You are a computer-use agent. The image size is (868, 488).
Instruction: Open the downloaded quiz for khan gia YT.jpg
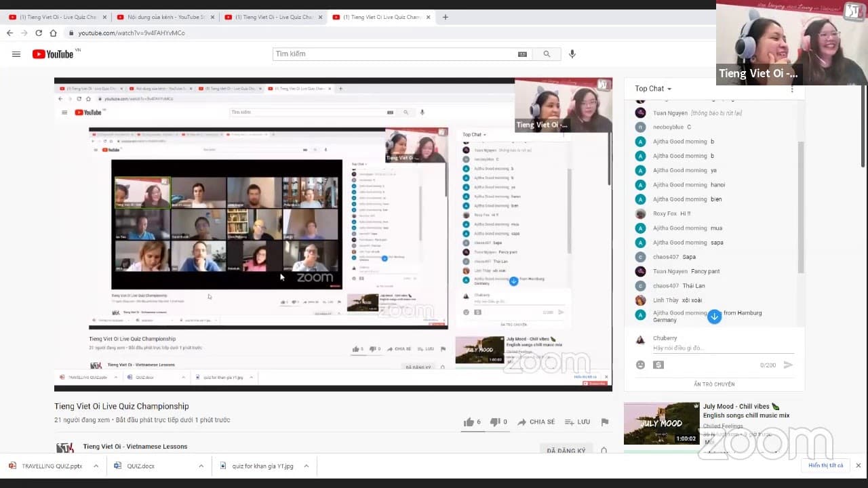pos(262,466)
